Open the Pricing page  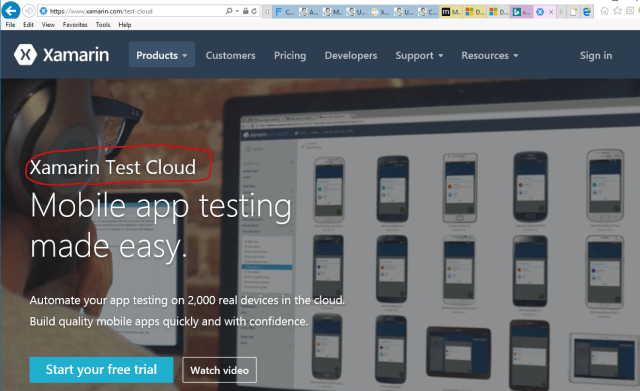tap(290, 56)
